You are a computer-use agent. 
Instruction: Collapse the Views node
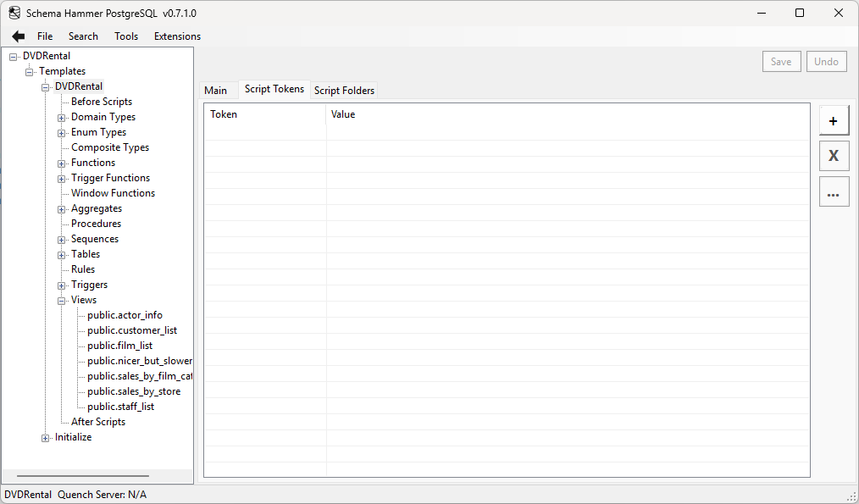[61, 299]
